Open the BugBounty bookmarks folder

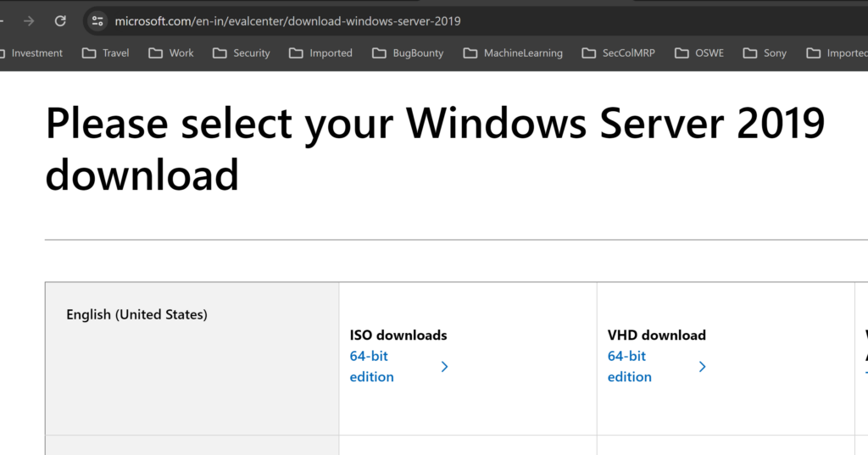click(408, 53)
